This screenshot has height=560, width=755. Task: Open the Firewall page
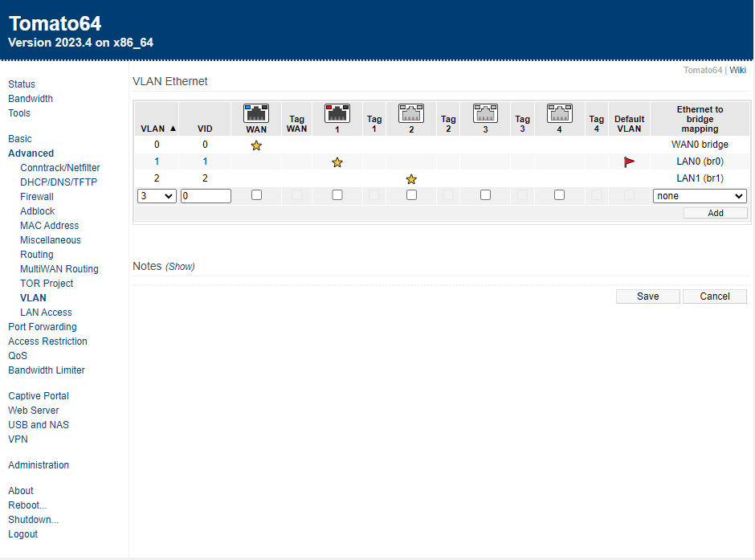point(37,197)
